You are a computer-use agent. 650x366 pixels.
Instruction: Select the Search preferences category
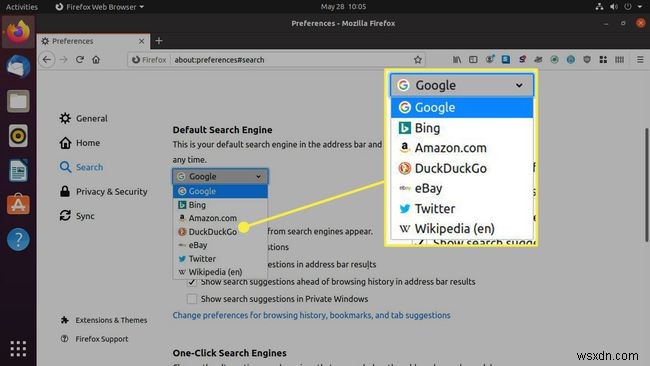81,167
